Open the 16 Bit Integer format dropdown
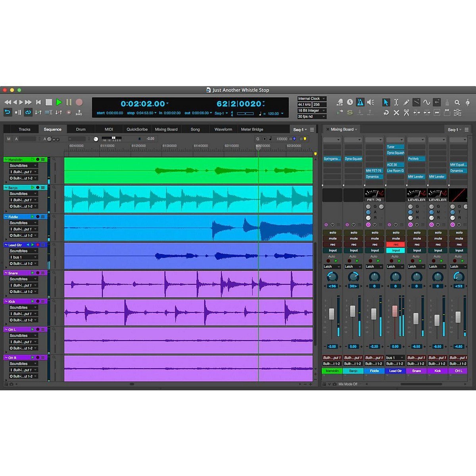Image resolution: width=476 pixels, height=476 pixels. coord(312,111)
